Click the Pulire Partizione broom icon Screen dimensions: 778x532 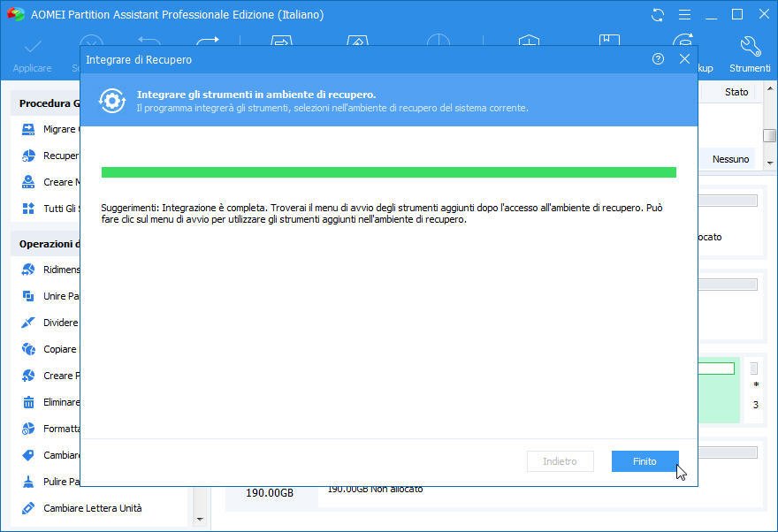tap(28, 482)
